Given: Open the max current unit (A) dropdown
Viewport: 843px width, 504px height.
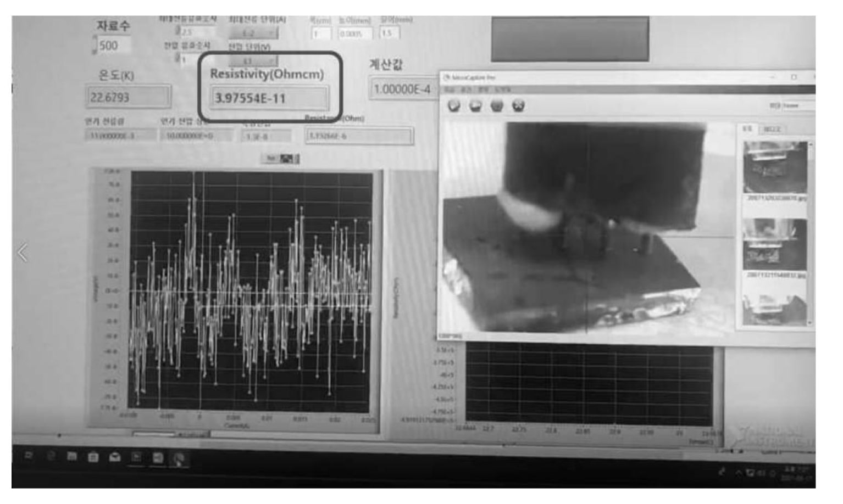Looking at the screenshot, I should (x=253, y=33).
